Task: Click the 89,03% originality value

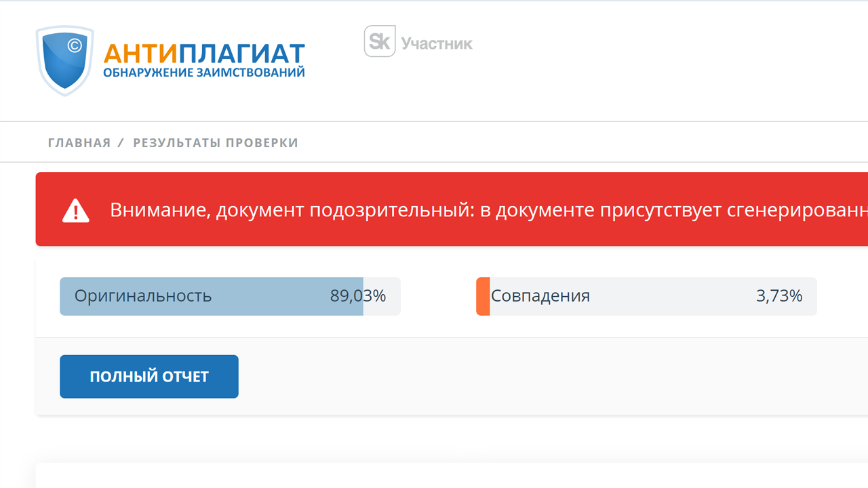Action: [x=357, y=296]
